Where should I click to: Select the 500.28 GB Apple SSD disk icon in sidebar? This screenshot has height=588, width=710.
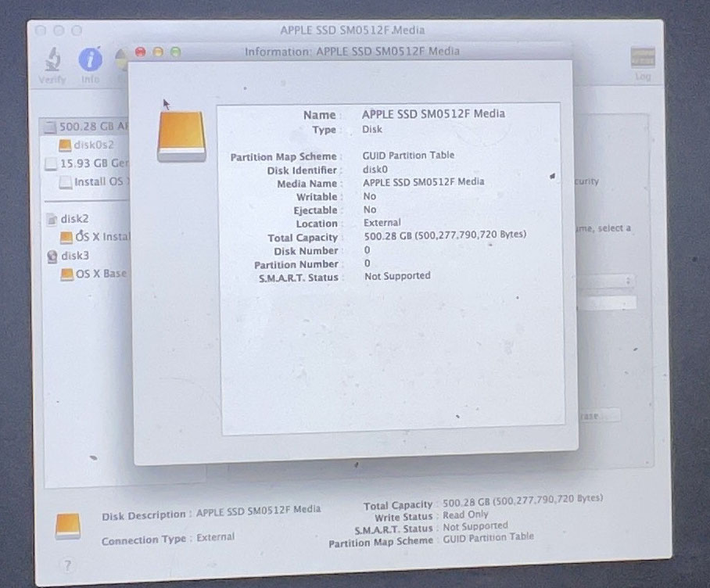pyautogui.click(x=50, y=127)
